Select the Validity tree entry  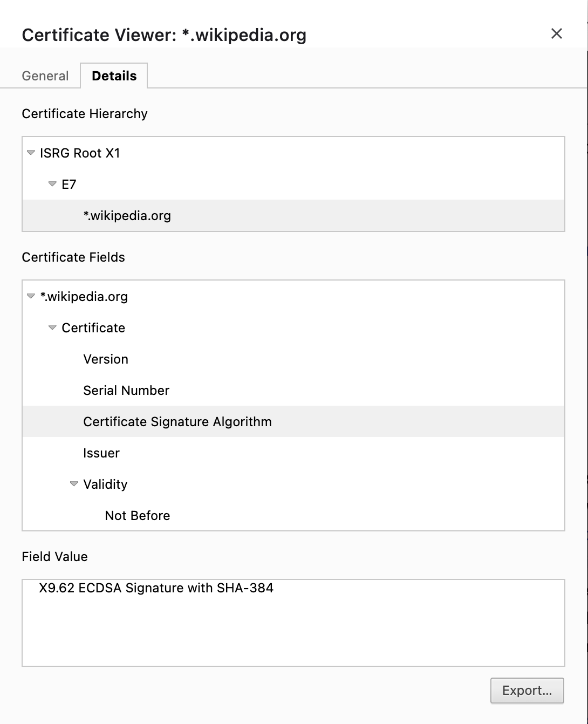[x=105, y=484]
